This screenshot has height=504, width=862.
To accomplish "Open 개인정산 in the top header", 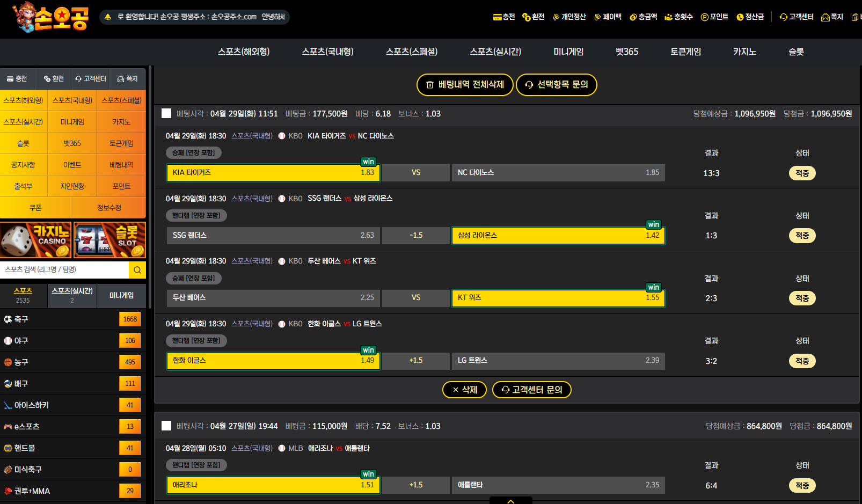I will coord(569,17).
